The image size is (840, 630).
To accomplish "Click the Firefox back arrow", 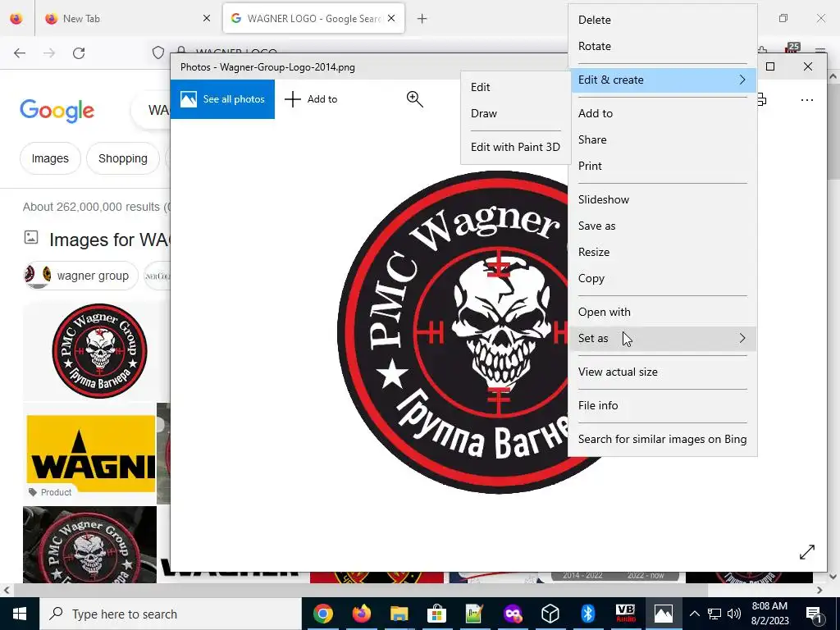I will click(20, 53).
